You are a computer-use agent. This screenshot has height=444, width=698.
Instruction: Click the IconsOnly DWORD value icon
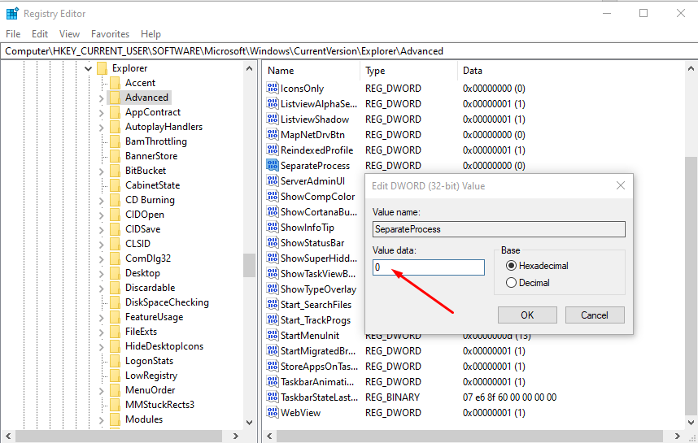(x=272, y=88)
